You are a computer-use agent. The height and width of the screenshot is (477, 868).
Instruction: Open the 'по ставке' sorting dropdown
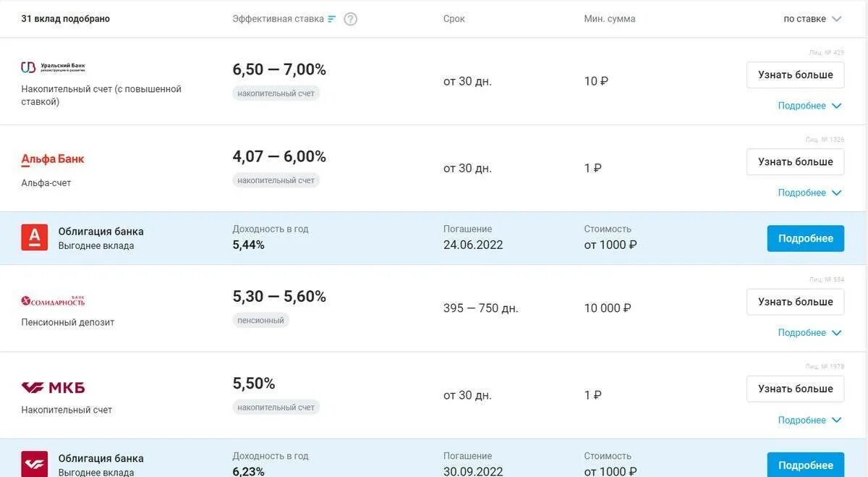point(812,19)
